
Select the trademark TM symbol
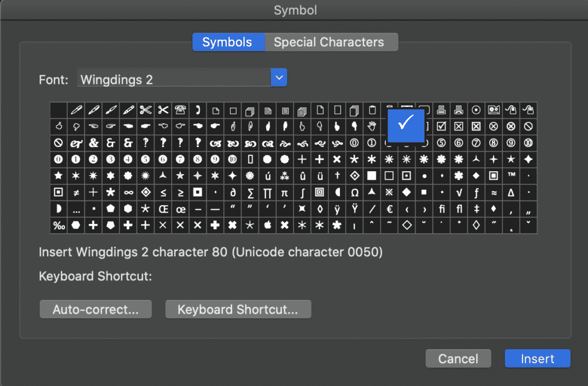[x=511, y=176]
